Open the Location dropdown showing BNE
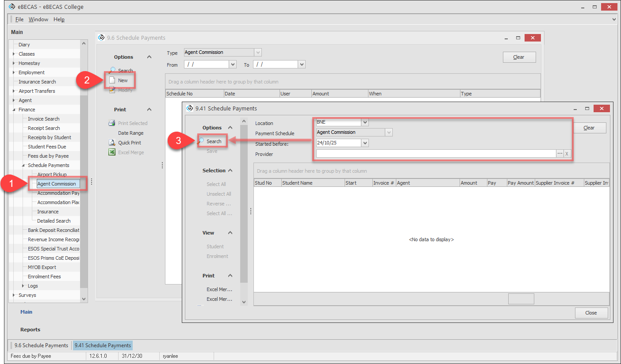Viewport: 621px width, 364px height. click(365, 122)
